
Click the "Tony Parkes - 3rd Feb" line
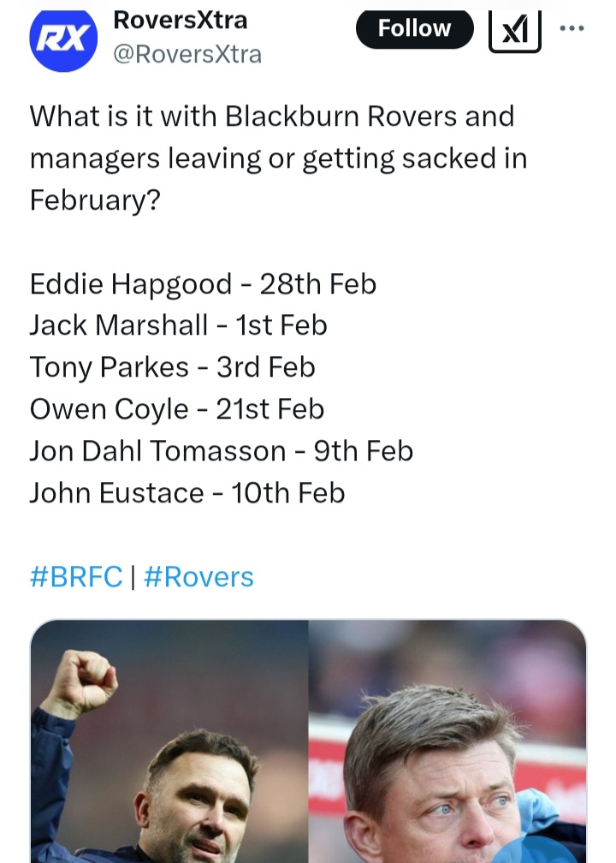[x=172, y=367]
